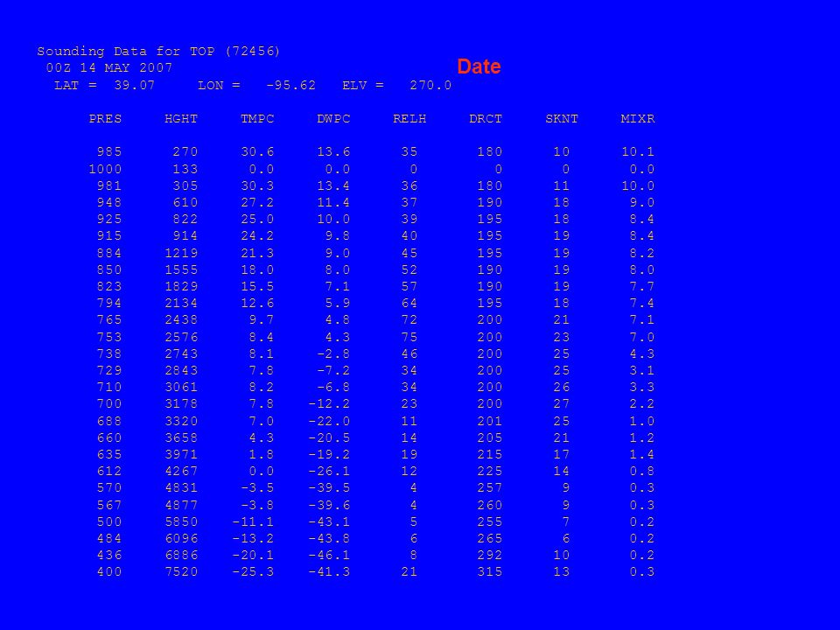Click mixing ratio 10.1

pyautogui.click(x=638, y=151)
